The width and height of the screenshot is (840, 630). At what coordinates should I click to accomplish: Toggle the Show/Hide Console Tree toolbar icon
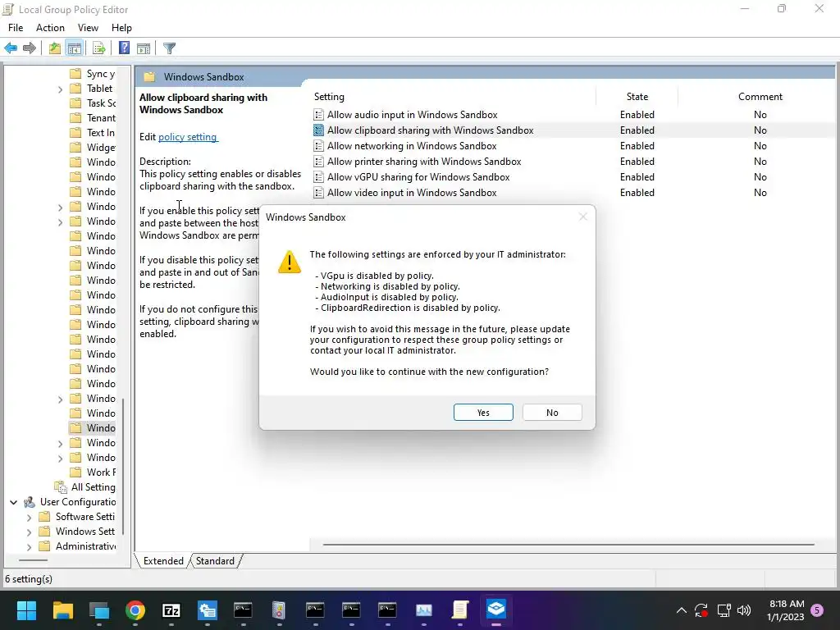(x=75, y=48)
